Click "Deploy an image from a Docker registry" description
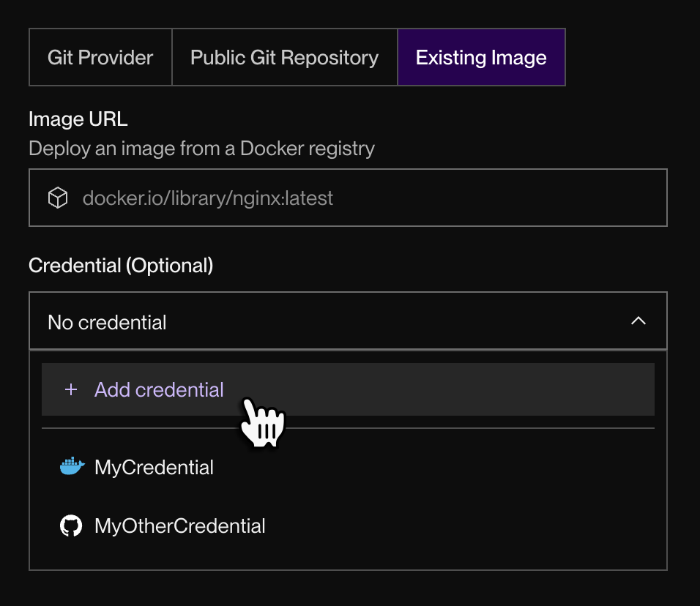The height and width of the screenshot is (606, 700). 201,149
